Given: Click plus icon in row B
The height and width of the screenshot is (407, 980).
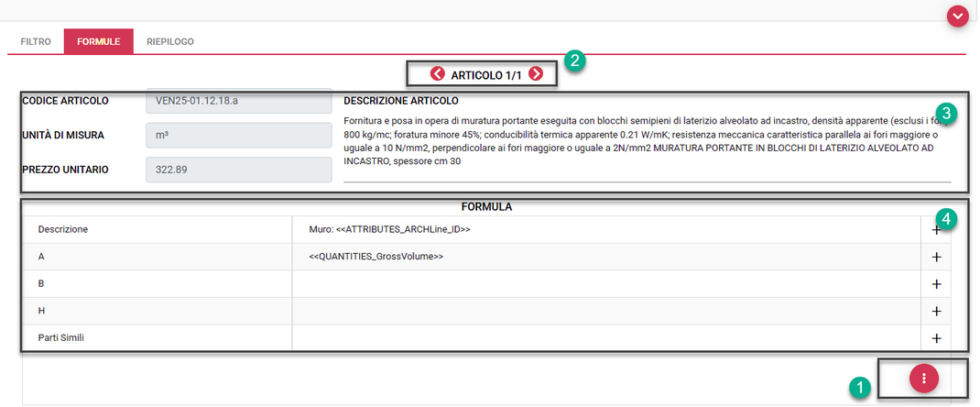Looking at the screenshot, I should point(936,284).
